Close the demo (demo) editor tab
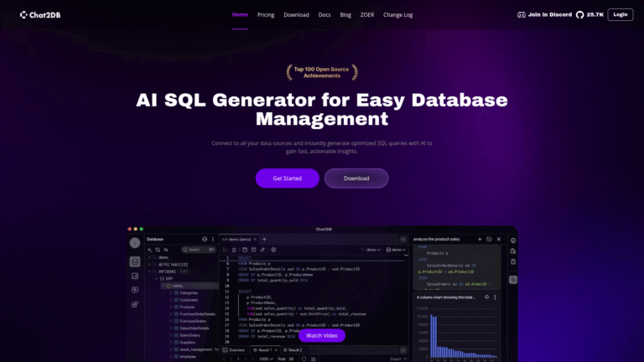644x362 pixels. [255, 240]
